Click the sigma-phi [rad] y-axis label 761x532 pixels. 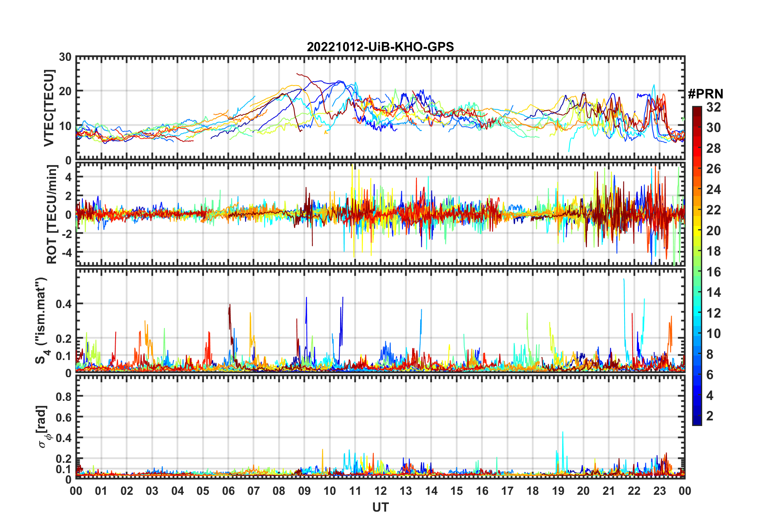43,426
